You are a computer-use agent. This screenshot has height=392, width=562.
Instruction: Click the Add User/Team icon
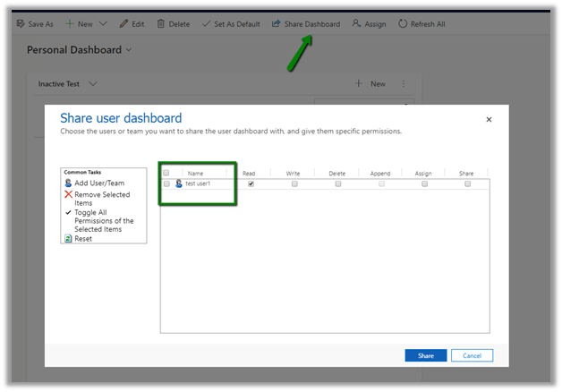point(69,183)
